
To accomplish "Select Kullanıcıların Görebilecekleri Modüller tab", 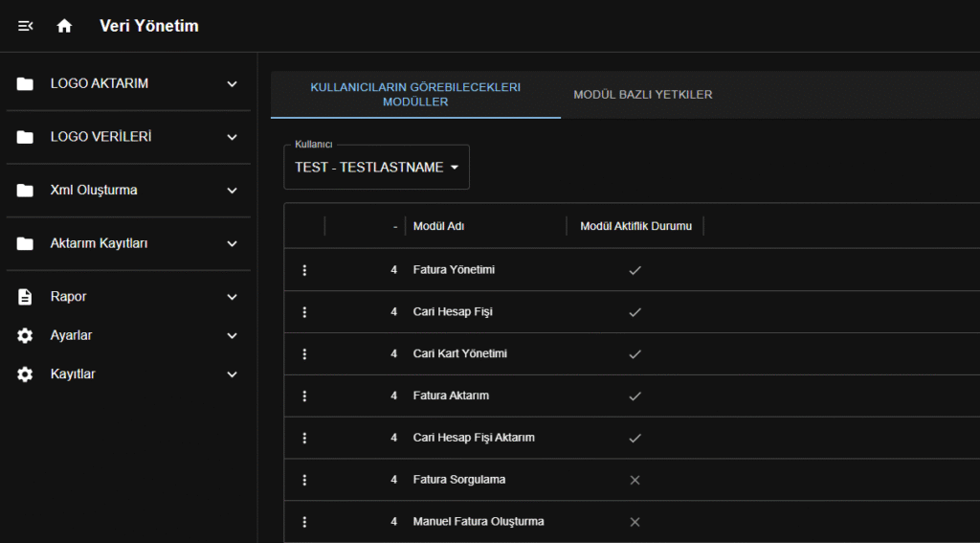I will pyautogui.click(x=415, y=94).
